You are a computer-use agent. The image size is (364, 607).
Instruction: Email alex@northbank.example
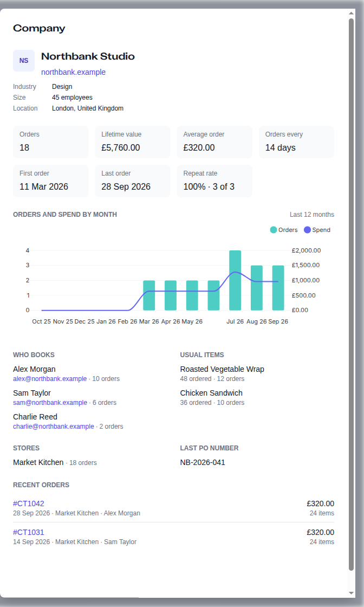tap(50, 379)
